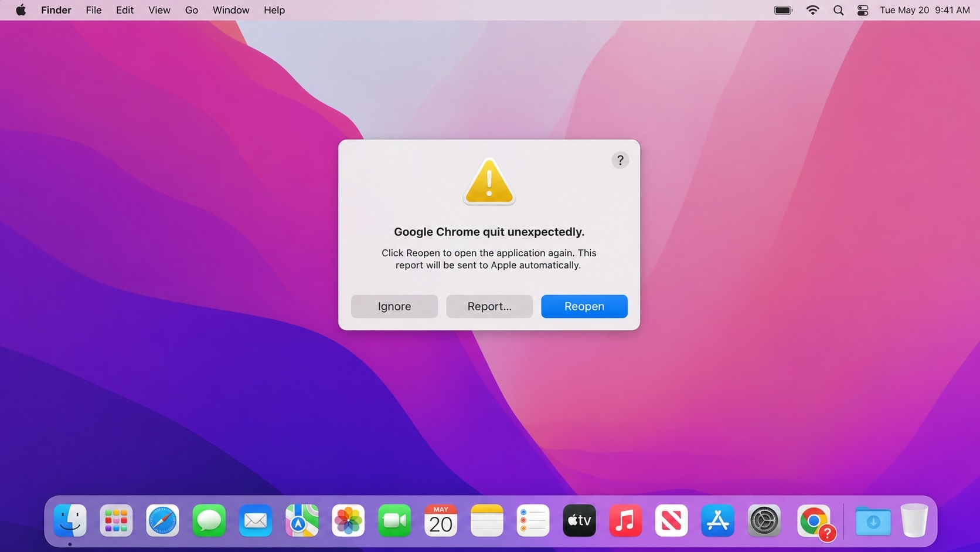The height and width of the screenshot is (552, 980).
Task: Open Messages app in the Dock
Action: (x=209, y=520)
